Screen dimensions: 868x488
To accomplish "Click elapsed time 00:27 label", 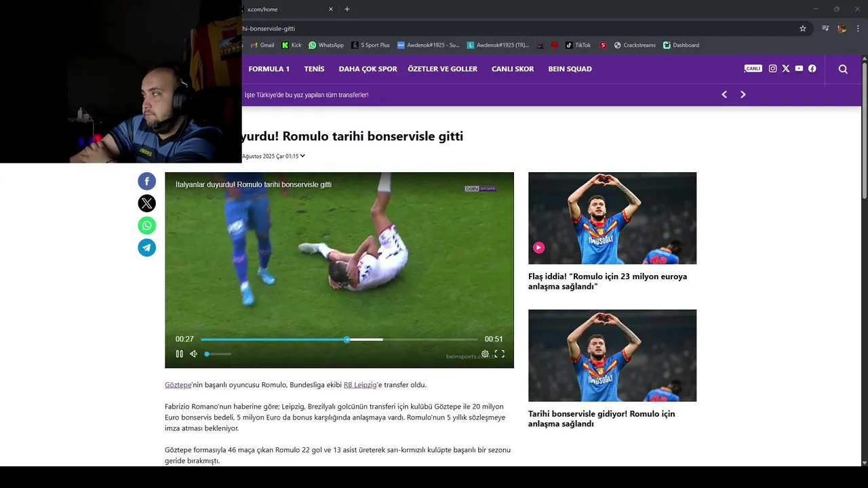I will [184, 339].
